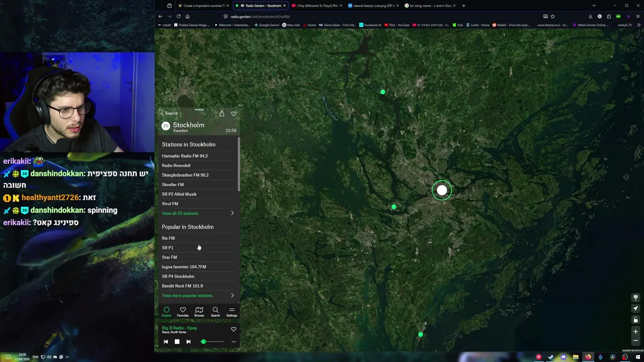The height and width of the screenshot is (362, 644).
Task: Select SR P1 station
Action: coord(198,248)
